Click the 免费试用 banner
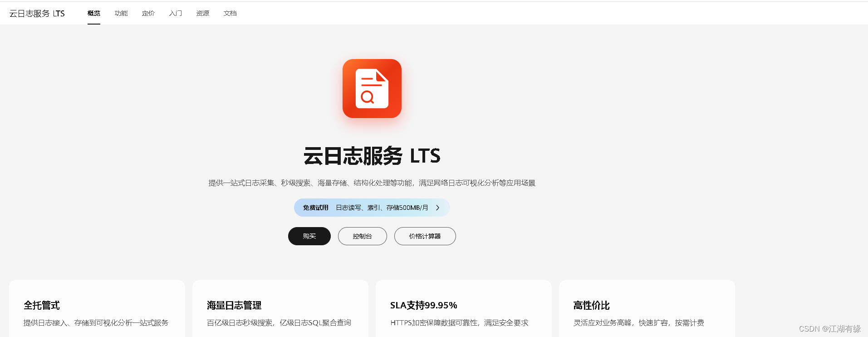This screenshot has width=868, height=337. point(372,208)
